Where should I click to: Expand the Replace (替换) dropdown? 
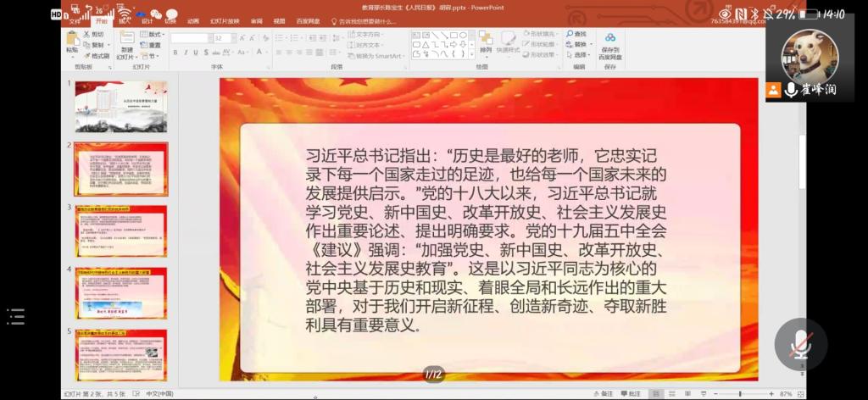tap(590, 45)
